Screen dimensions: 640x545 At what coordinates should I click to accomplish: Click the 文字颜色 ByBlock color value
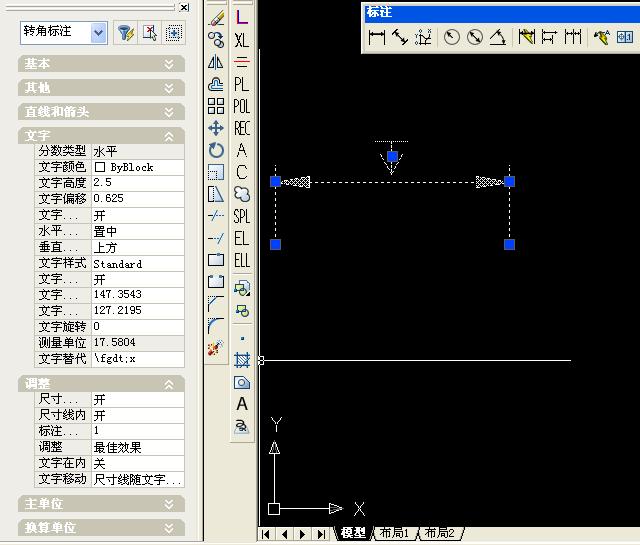[138, 167]
